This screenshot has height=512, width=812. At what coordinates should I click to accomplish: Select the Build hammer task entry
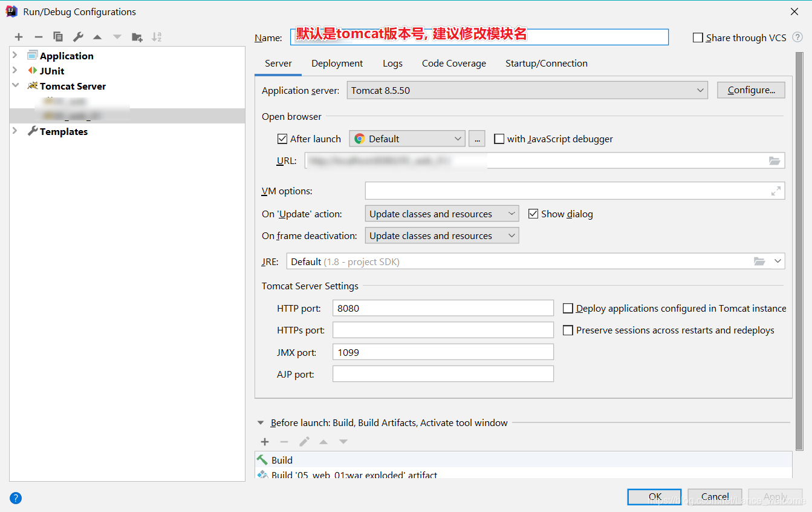click(x=523, y=460)
